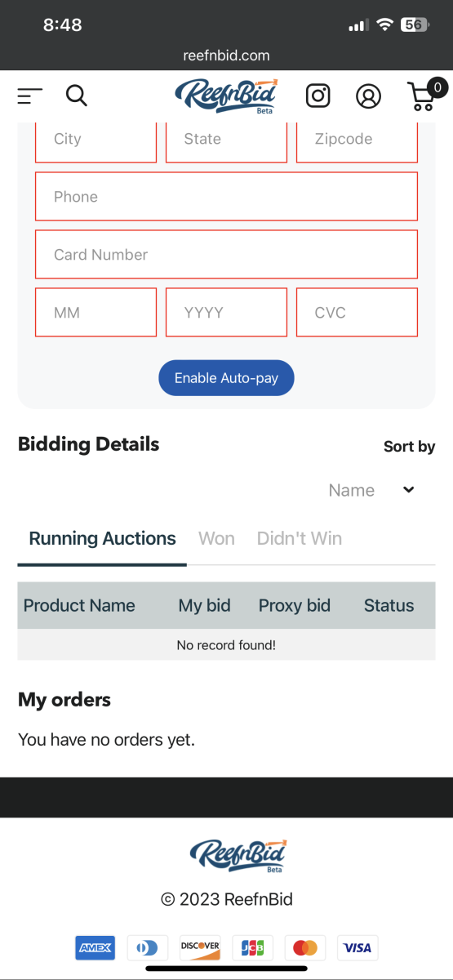Tap the search magnifier icon
The height and width of the screenshot is (980, 453).
(x=77, y=96)
